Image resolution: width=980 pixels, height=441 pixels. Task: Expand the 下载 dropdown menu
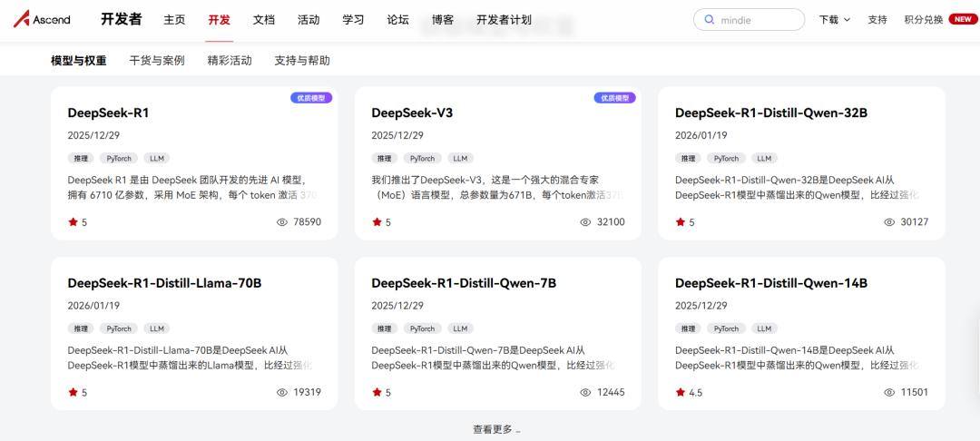[x=834, y=20]
